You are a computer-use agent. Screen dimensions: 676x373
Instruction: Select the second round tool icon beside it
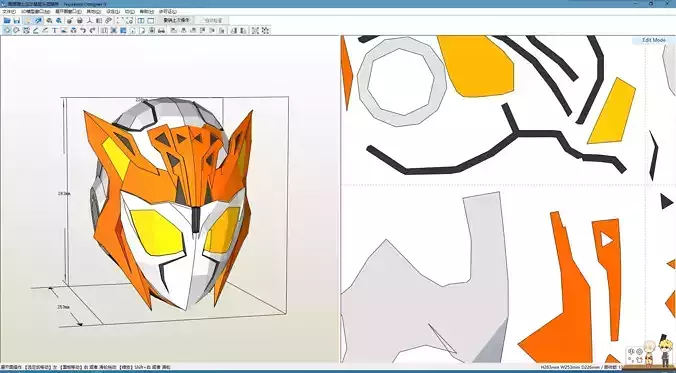[x=16, y=30]
